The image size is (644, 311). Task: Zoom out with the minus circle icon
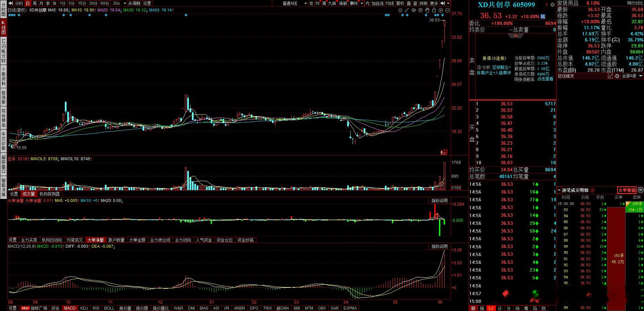point(447,10)
